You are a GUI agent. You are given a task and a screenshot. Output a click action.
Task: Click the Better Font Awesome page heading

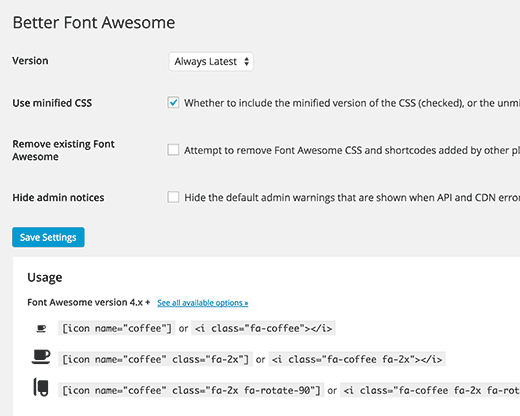click(x=94, y=23)
